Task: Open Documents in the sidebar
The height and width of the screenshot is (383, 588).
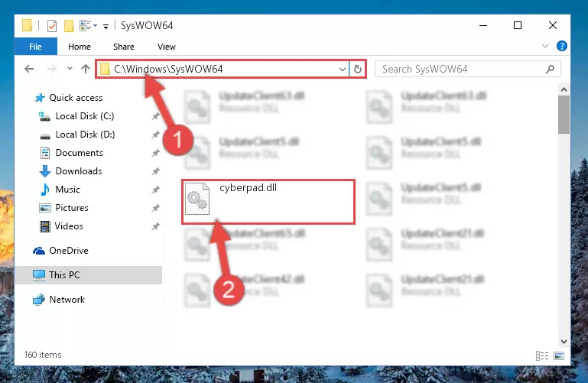Action: tap(71, 153)
